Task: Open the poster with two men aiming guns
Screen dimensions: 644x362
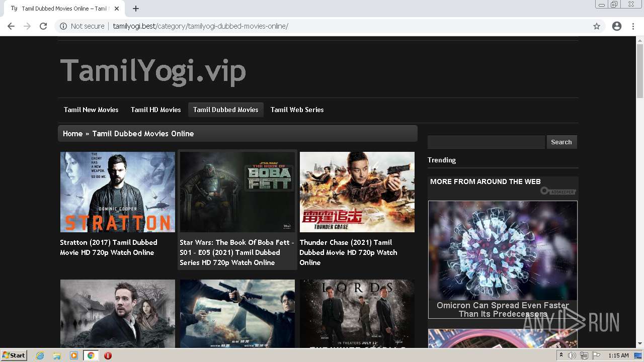Action: 237,314
